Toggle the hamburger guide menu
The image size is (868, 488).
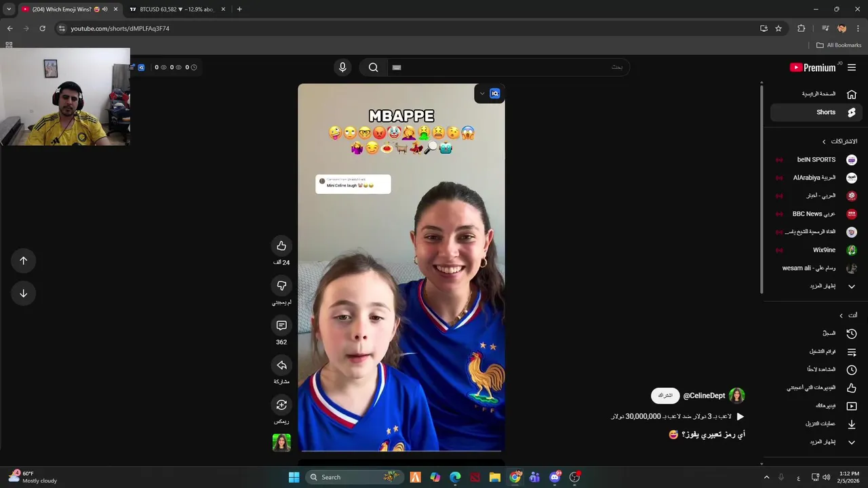[x=852, y=67]
